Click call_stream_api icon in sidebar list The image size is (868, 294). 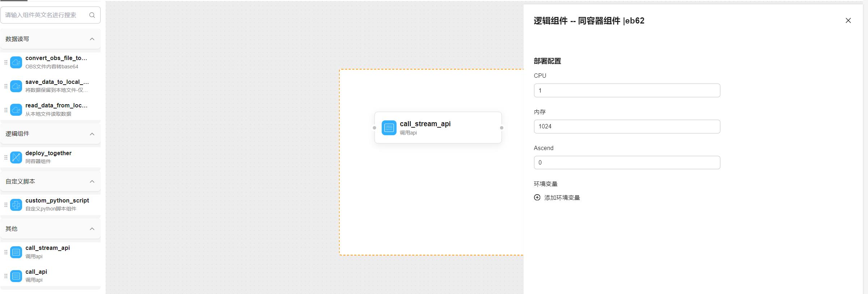(x=16, y=252)
